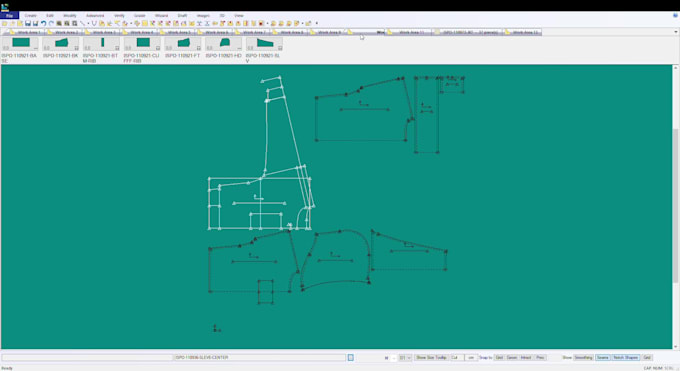Switch to Work Area 4 tab
Viewport: 680px width, 371px height.
[138, 32]
